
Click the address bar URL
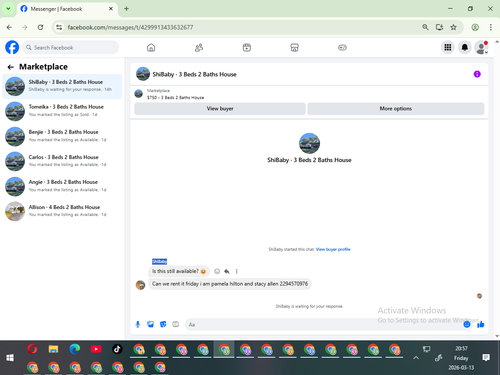(130, 27)
